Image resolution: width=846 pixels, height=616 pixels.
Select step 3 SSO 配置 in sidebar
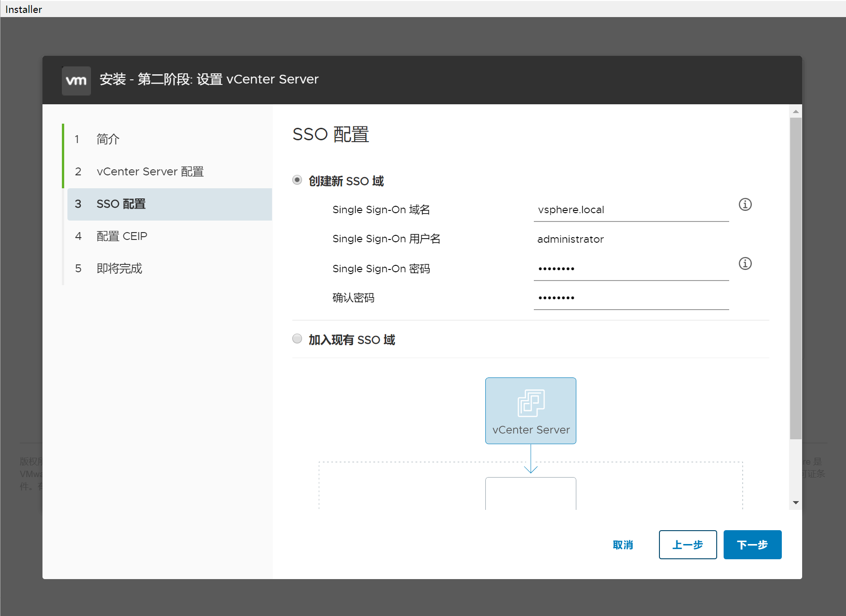click(x=121, y=204)
